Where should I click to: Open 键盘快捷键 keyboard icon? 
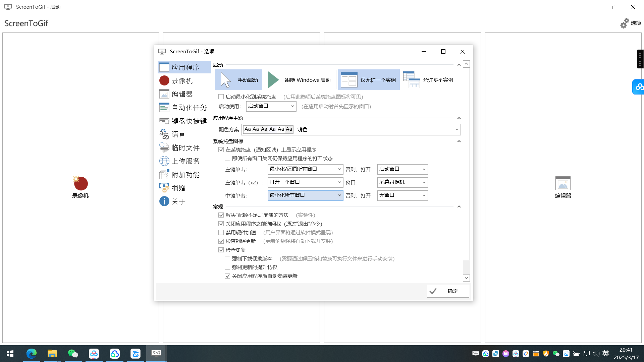(164, 121)
